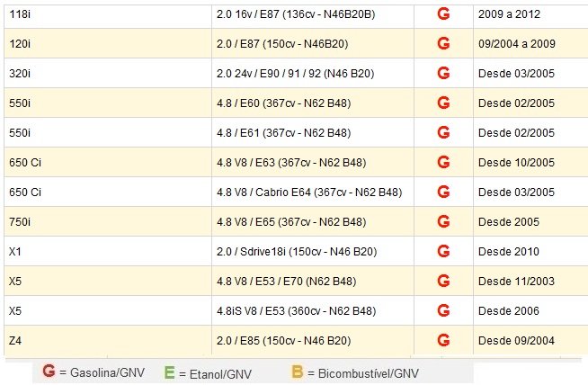Image resolution: width=588 pixels, height=385 pixels.
Task: Click engine text 2.0 / E85 (150cv - N46 B20)
Action: tap(283, 341)
